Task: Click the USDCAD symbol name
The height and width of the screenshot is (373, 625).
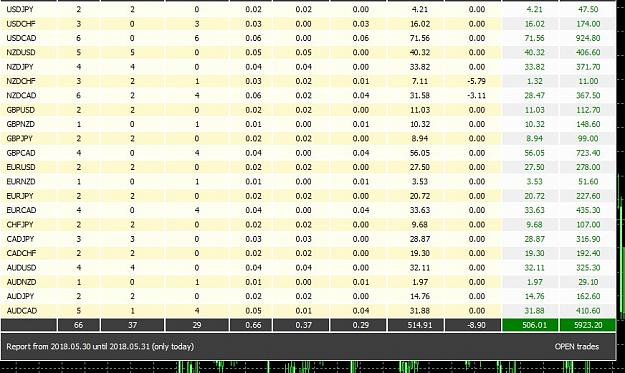Action: tap(21, 38)
